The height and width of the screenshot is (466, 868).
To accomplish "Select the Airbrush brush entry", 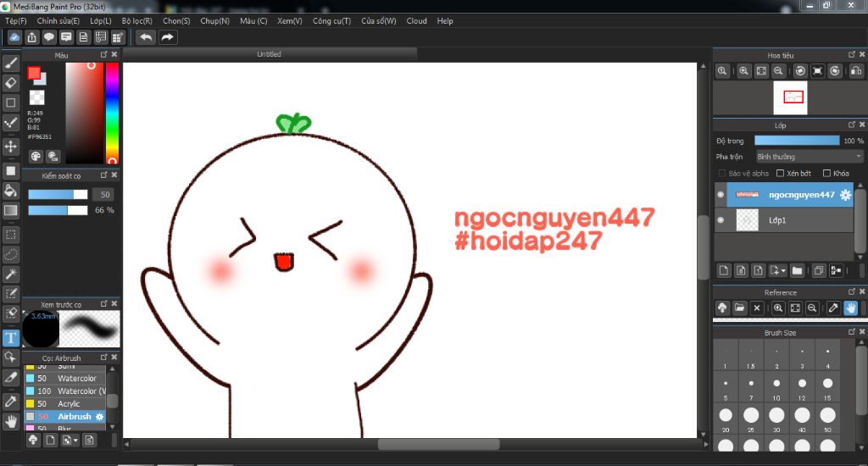I will tap(65, 416).
